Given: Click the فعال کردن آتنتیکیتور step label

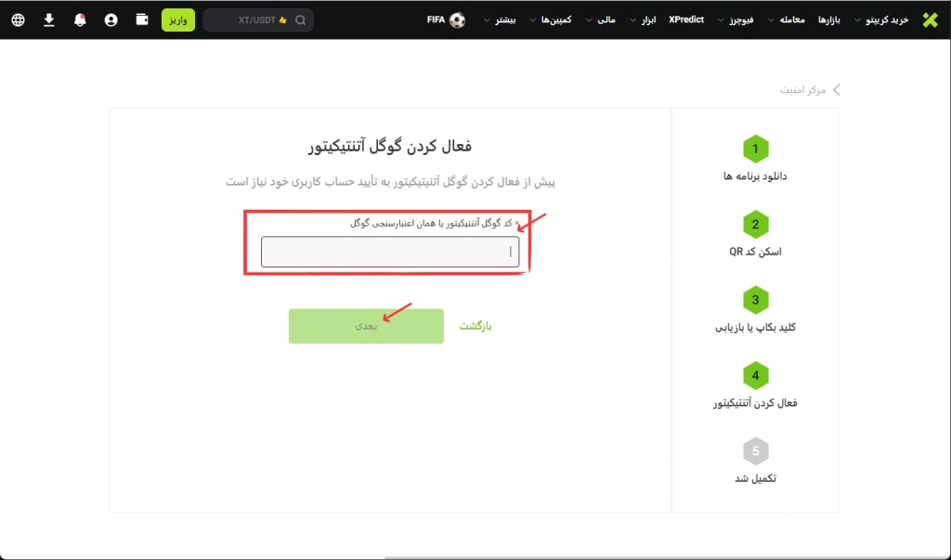Looking at the screenshot, I should tap(755, 403).
